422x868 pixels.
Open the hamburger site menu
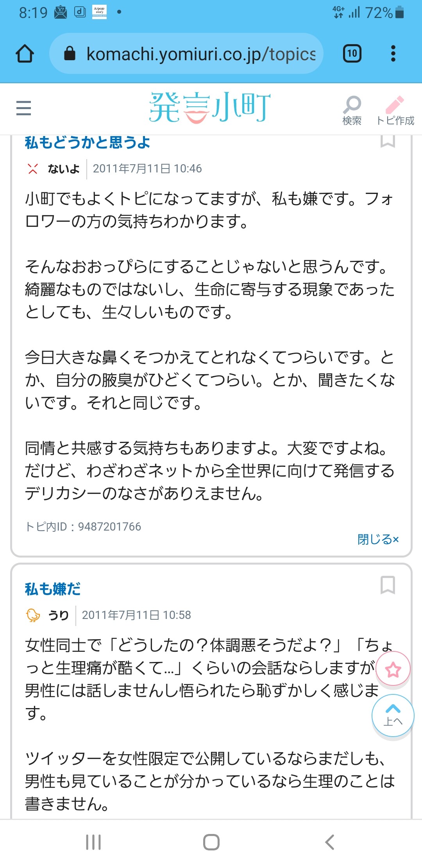click(x=23, y=108)
